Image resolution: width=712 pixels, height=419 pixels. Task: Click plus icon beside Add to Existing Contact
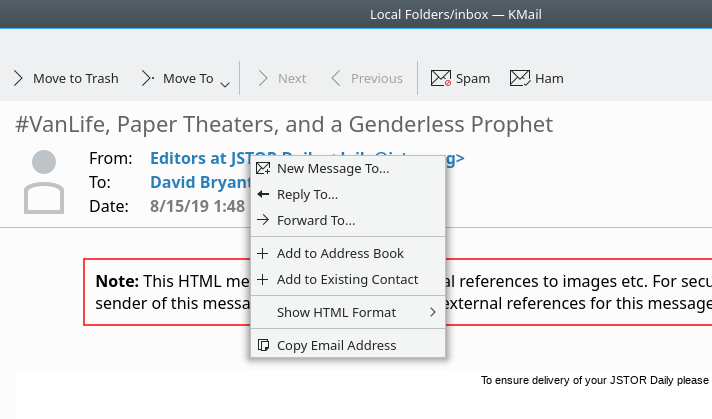coord(262,279)
